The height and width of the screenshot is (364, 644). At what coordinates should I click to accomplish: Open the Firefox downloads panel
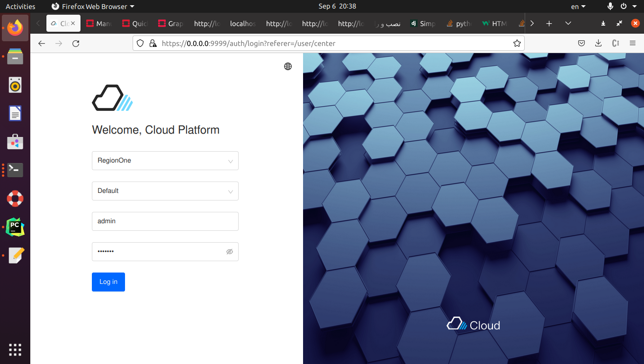point(599,44)
